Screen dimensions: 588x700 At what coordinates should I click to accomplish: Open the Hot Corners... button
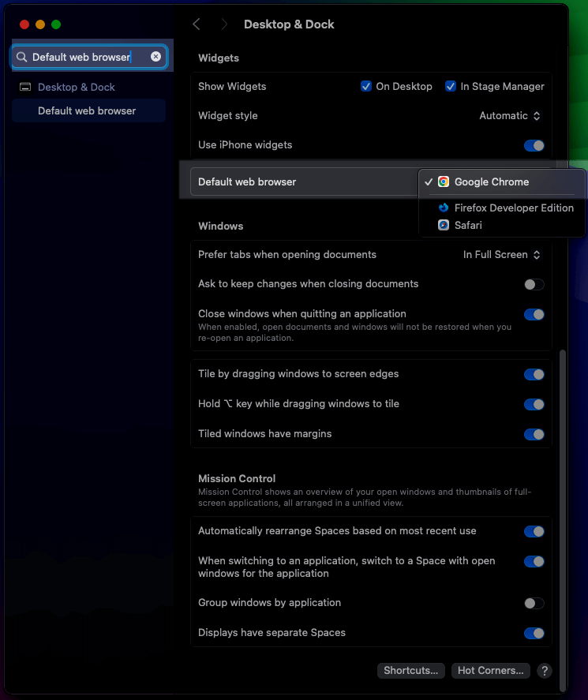(x=491, y=671)
